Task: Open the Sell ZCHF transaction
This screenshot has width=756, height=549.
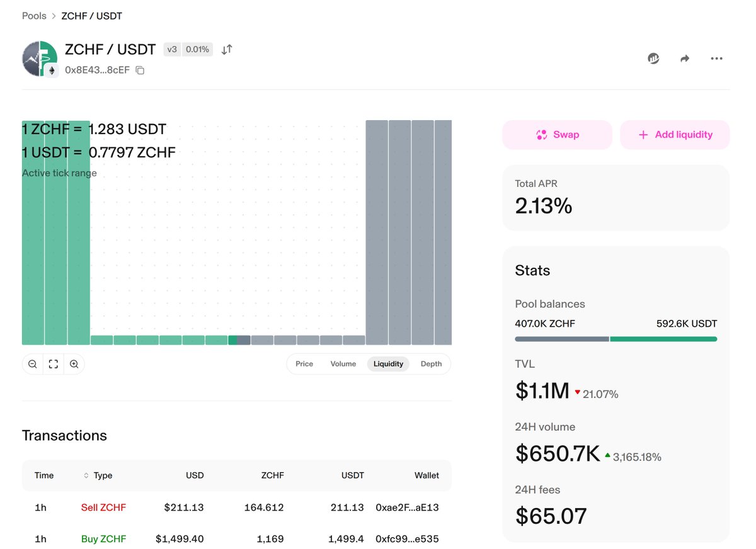Action: 103,507
